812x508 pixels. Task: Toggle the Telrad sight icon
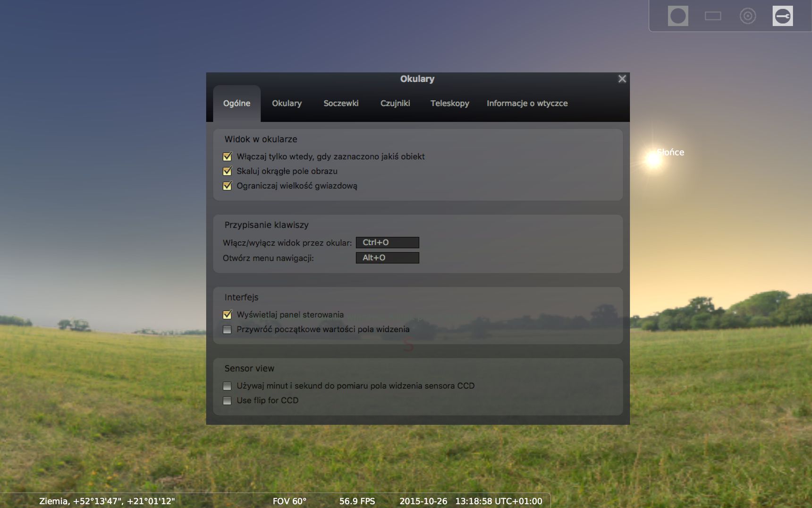click(x=748, y=16)
